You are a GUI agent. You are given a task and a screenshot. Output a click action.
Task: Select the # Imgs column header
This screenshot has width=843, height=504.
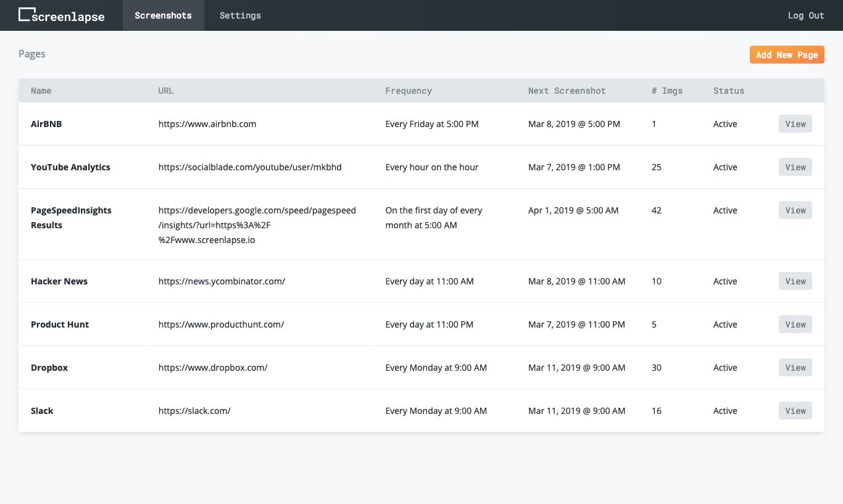[667, 91]
